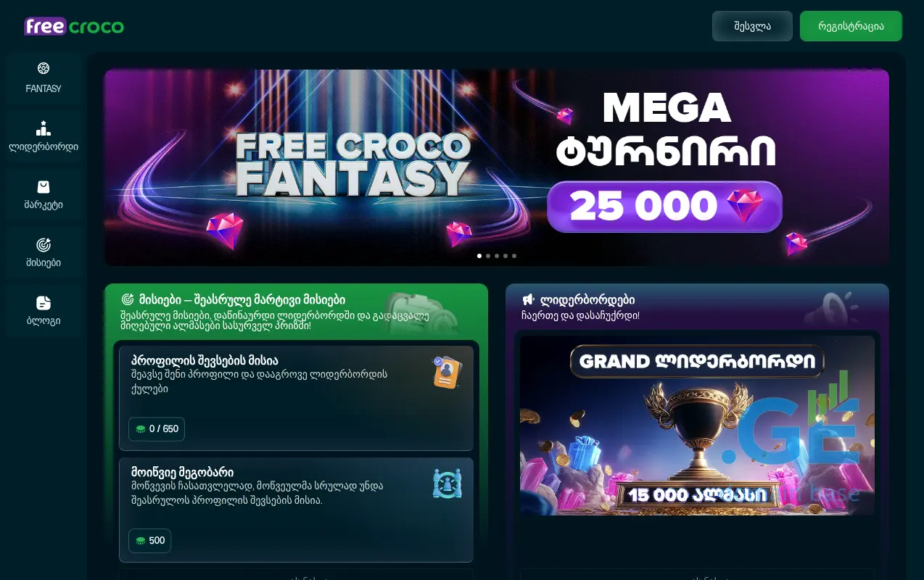Go to the Free Croco logo home
This screenshot has height=580, width=924.
pyautogui.click(x=74, y=27)
